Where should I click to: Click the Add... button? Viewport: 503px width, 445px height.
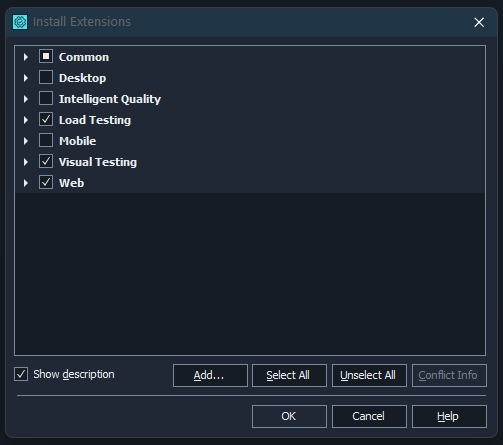[x=210, y=375]
